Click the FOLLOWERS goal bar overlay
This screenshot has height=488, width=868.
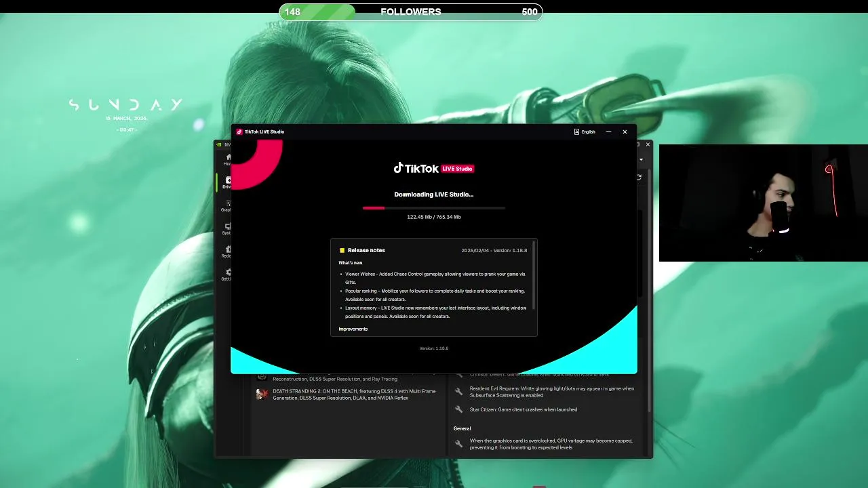[x=411, y=12]
